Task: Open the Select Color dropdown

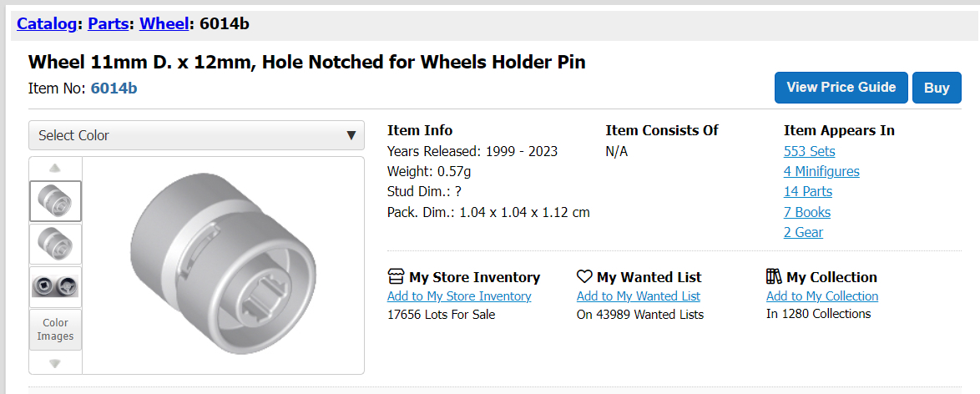Action: [196, 135]
